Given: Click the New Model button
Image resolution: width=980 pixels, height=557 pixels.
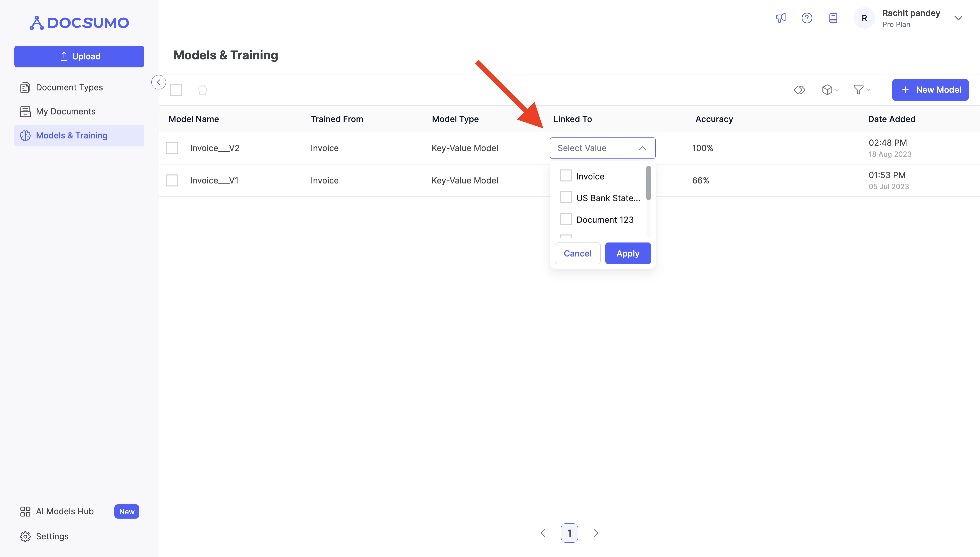Looking at the screenshot, I should coord(930,90).
